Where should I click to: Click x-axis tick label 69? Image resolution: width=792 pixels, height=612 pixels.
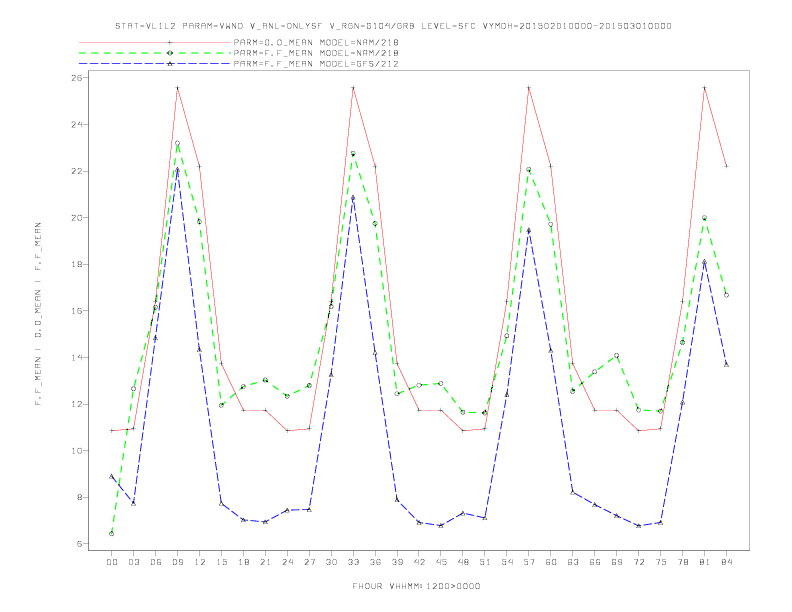pyautogui.click(x=617, y=562)
